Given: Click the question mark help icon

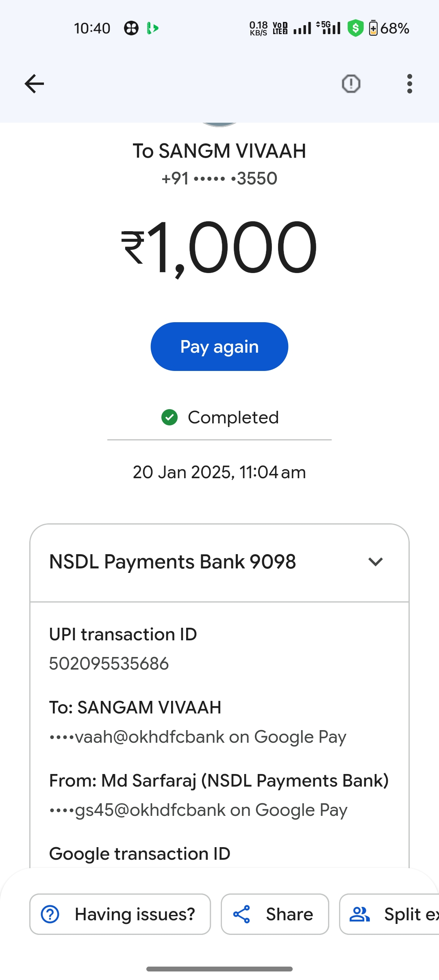Looking at the screenshot, I should click(x=50, y=914).
